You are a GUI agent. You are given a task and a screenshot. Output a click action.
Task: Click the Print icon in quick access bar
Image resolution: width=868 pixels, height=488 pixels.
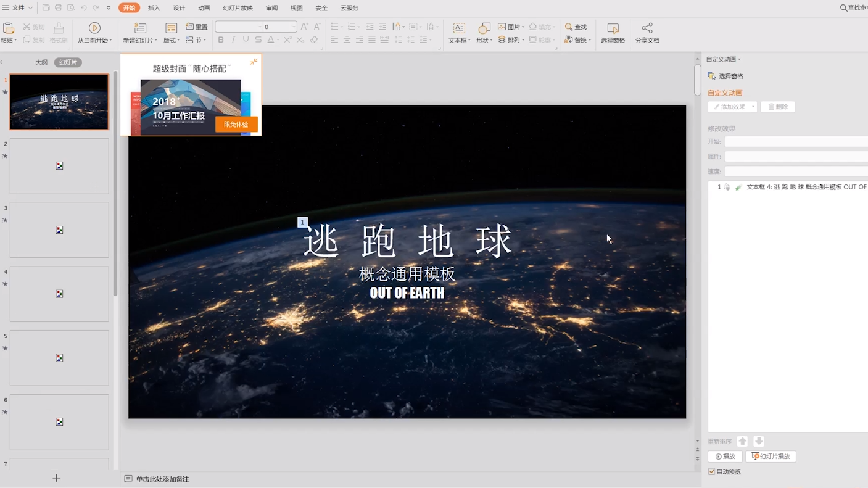59,8
